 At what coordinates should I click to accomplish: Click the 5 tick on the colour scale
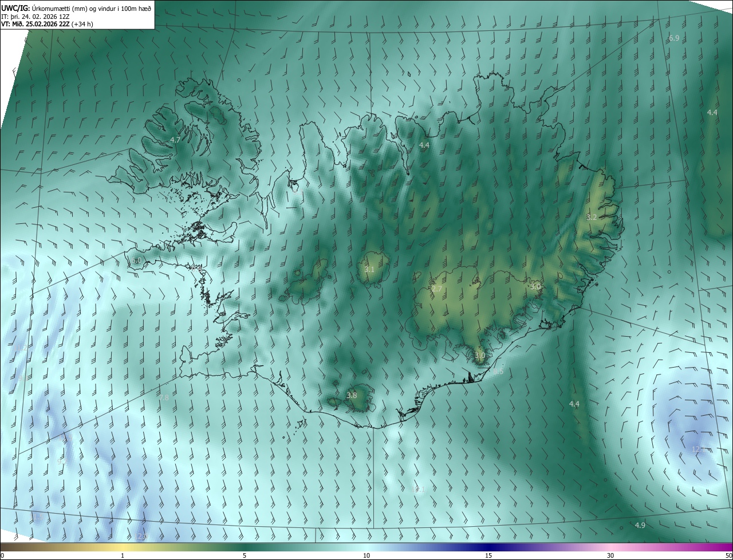[245, 556]
